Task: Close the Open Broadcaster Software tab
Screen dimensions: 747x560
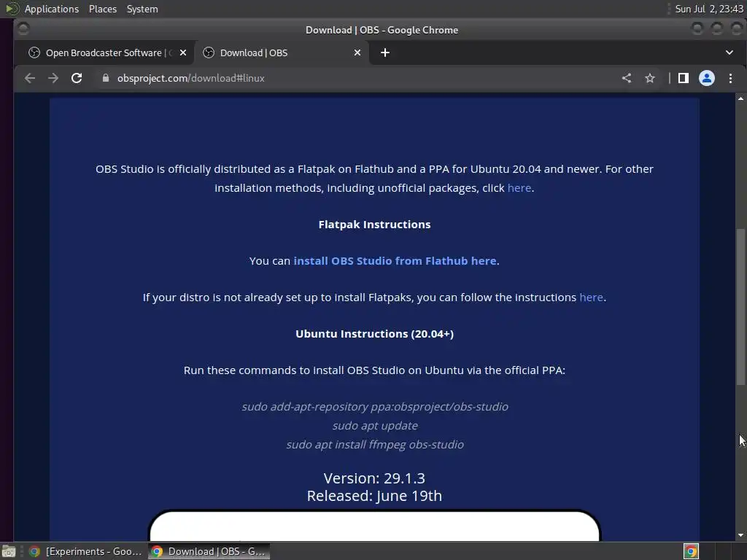Action: click(x=183, y=52)
